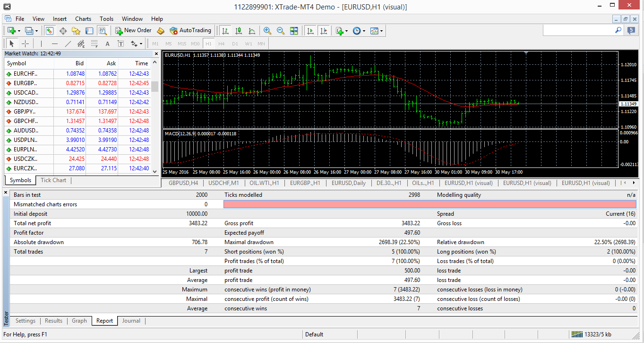Open the Charts menu
Image resolution: width=644 pixels, height=343 pixels.
pyautogui.click(x=83, y=19)
